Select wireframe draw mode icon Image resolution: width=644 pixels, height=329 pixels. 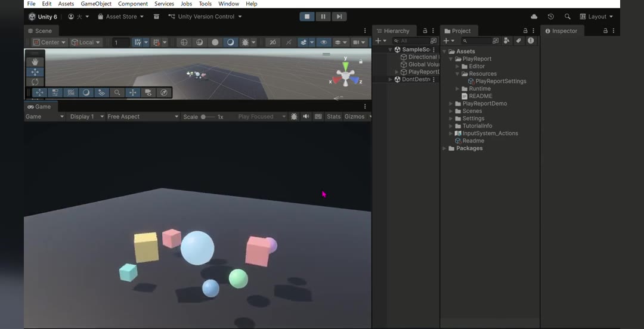(184, 42)
